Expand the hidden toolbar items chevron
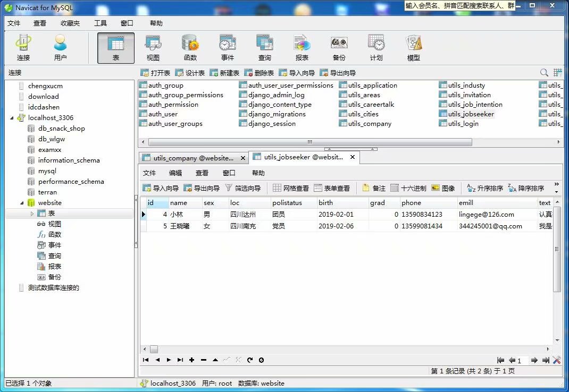 click(x=557, y=184)
